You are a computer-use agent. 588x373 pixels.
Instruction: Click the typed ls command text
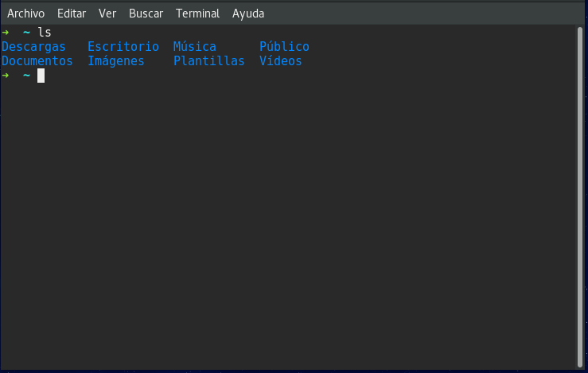point(45,33)
